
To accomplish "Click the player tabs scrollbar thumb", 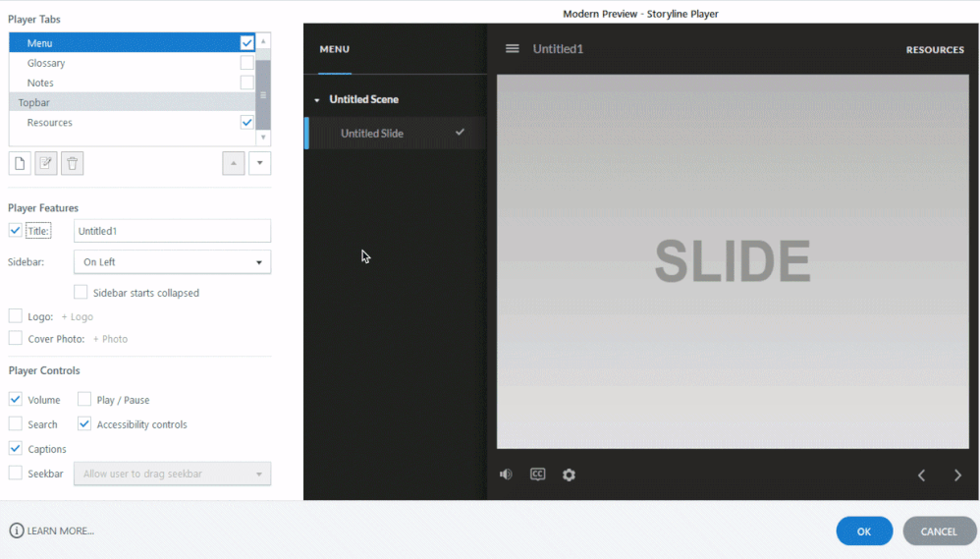I will coord(263,94).
